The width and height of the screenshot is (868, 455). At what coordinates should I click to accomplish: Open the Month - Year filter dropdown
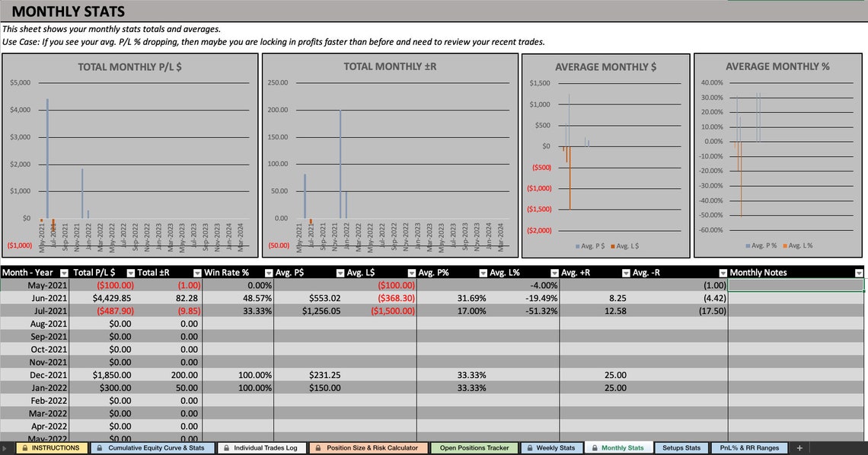64,272
